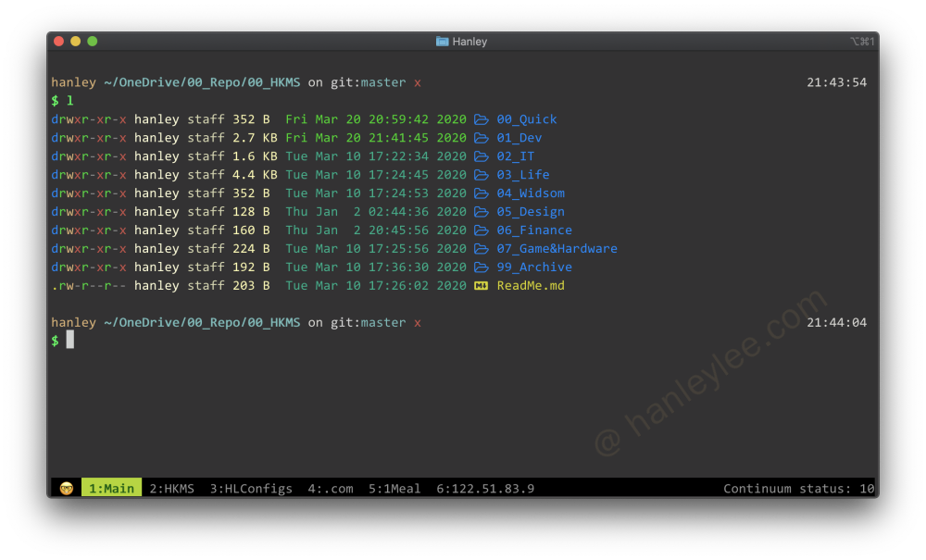Viewport: 926px width, 560px height.
Task: Click the 21:43:54 timestamp
Action: 837,82
